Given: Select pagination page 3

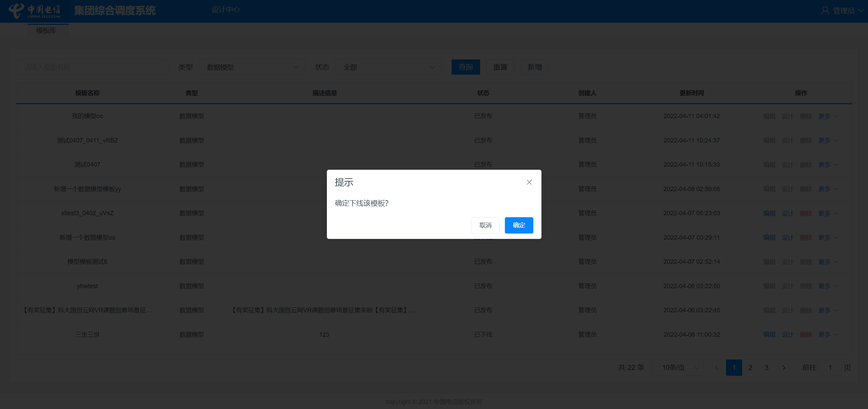Looking at the screenshot, I should pos(767,368).
